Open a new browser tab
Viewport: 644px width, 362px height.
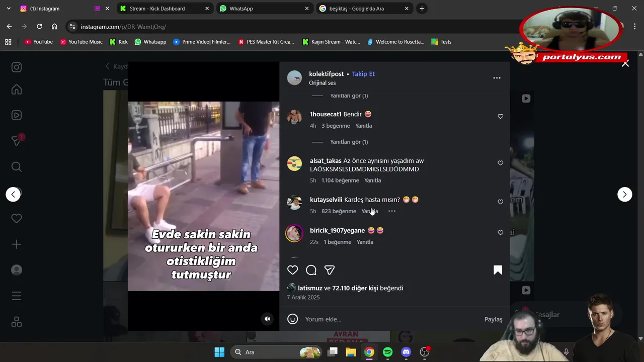coord(422,9)
